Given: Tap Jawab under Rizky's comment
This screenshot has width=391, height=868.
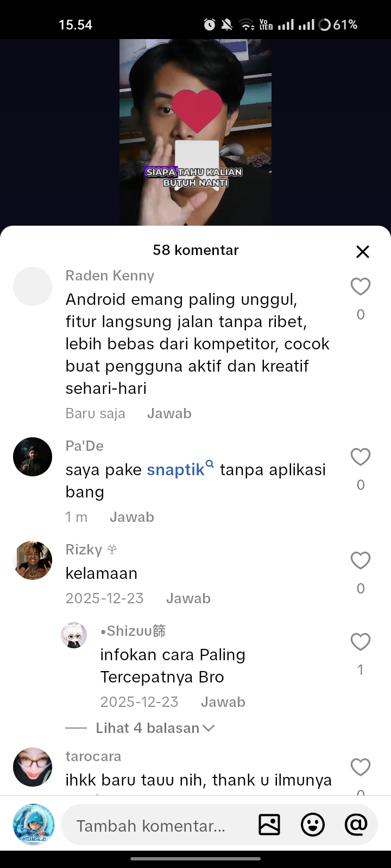Looking at the screenshot, I should click(x=188, y=598).
